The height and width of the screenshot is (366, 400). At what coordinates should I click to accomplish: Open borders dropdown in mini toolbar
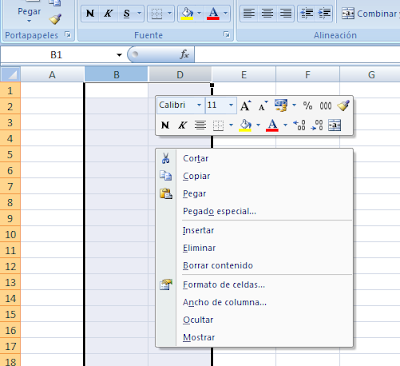[x=231, y=125]
